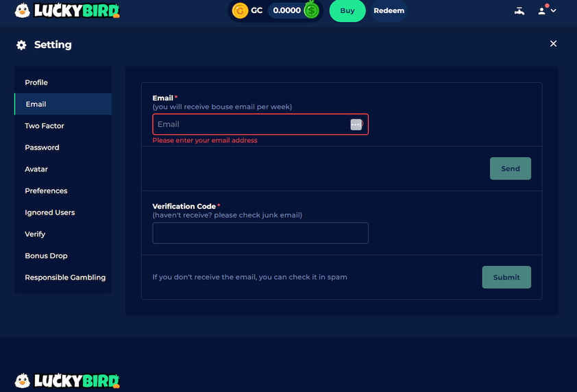Click the Redeem button
Screen dimensions: 577x392
point(389,11)
